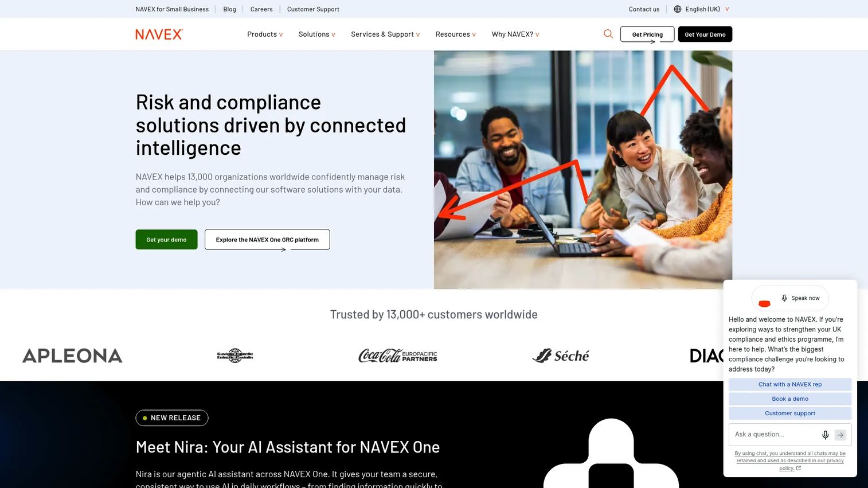Click the Gasteiz customer logo
Image resolution: width=868 pixels, height=488 pixels.
point(235,356)
